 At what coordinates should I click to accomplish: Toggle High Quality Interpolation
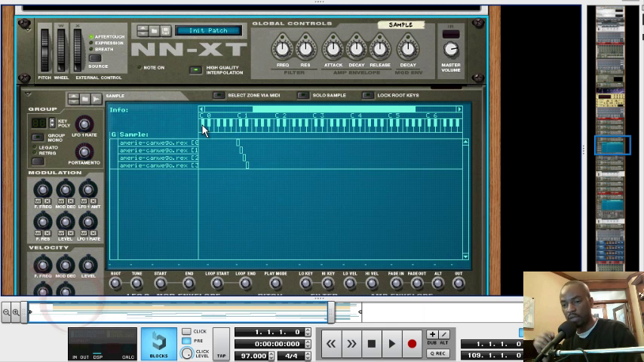(x=196, y=70)
